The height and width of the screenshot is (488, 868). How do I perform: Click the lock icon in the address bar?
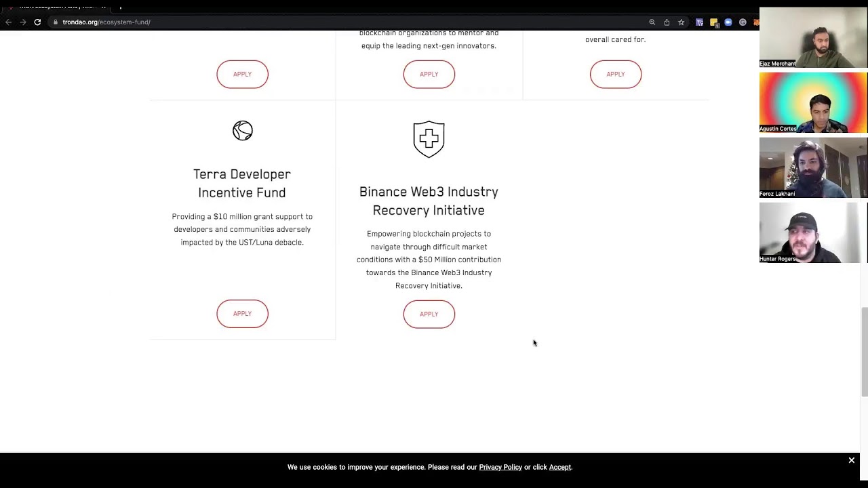[56, 22]
